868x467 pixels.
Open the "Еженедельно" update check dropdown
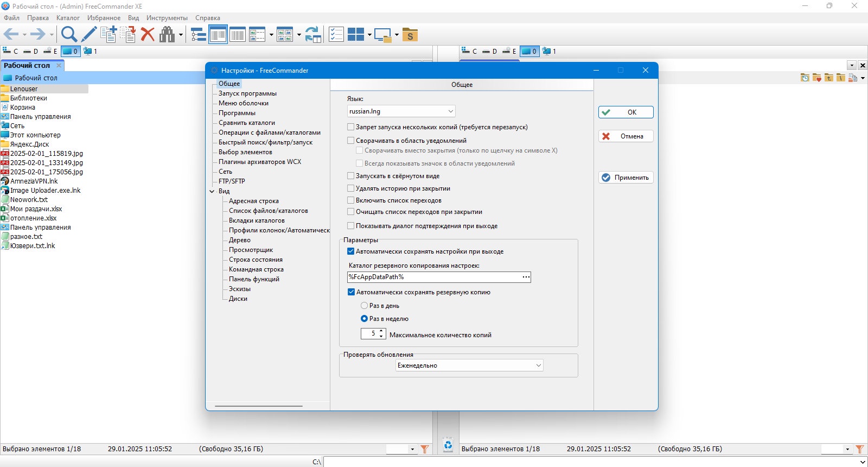point(469,365)
